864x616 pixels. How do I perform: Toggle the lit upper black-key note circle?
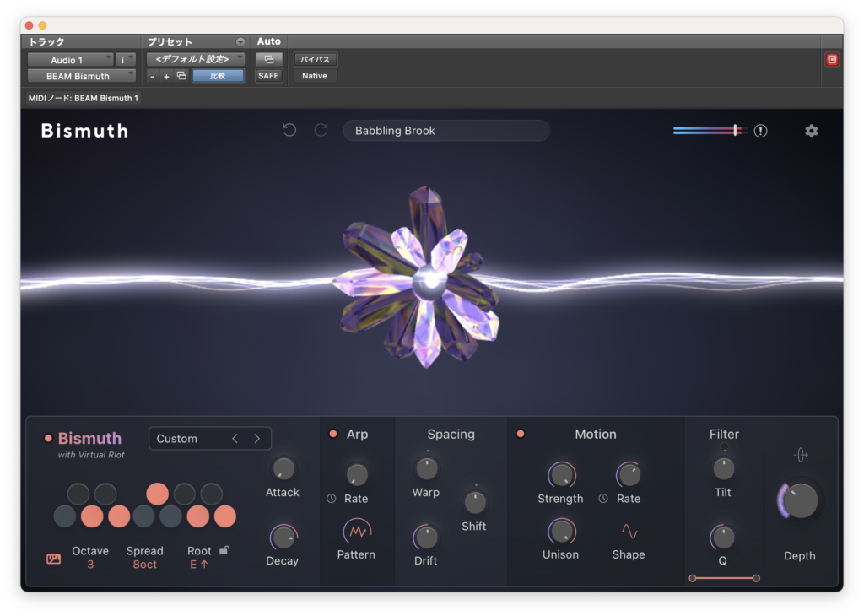[x=158, y=494]
